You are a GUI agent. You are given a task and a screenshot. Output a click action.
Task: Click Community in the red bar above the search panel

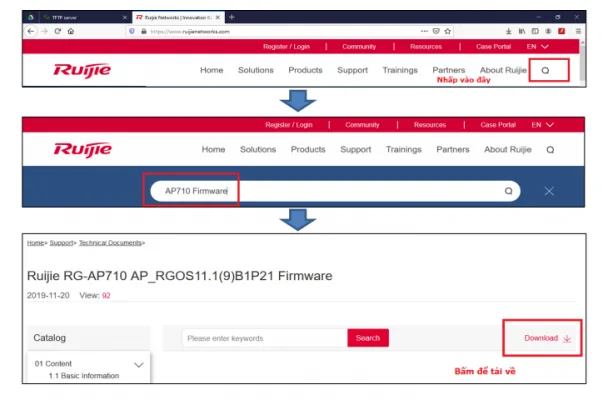362,125
